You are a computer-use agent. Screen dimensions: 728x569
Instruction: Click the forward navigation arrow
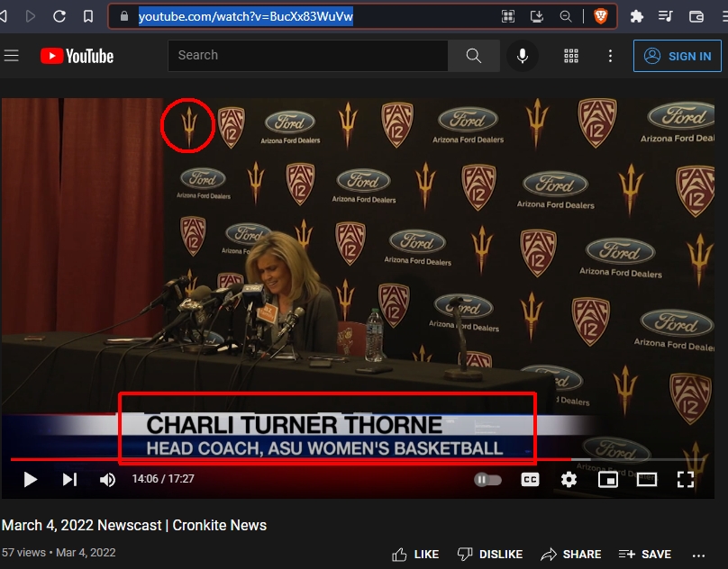(x=31, y=17)
